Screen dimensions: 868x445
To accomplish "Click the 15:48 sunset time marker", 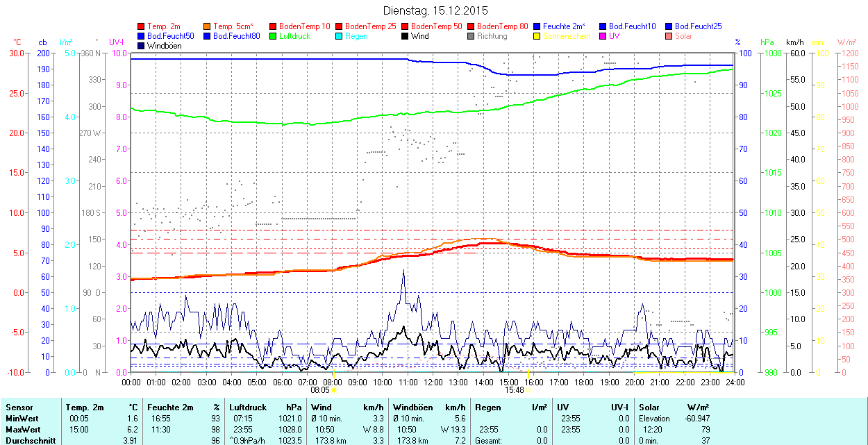I will click(514, 390).
